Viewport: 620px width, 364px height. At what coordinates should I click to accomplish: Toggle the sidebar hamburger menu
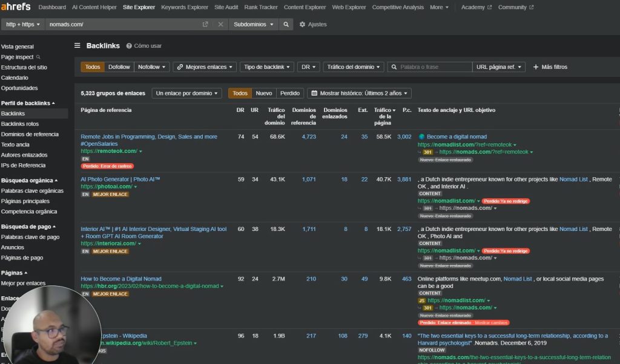pyautogui.click(x=77, y=46)
